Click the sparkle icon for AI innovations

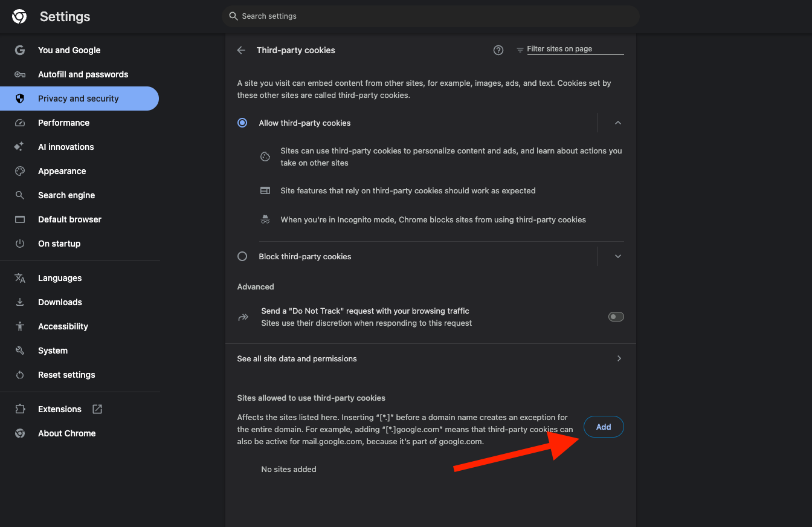20,147
